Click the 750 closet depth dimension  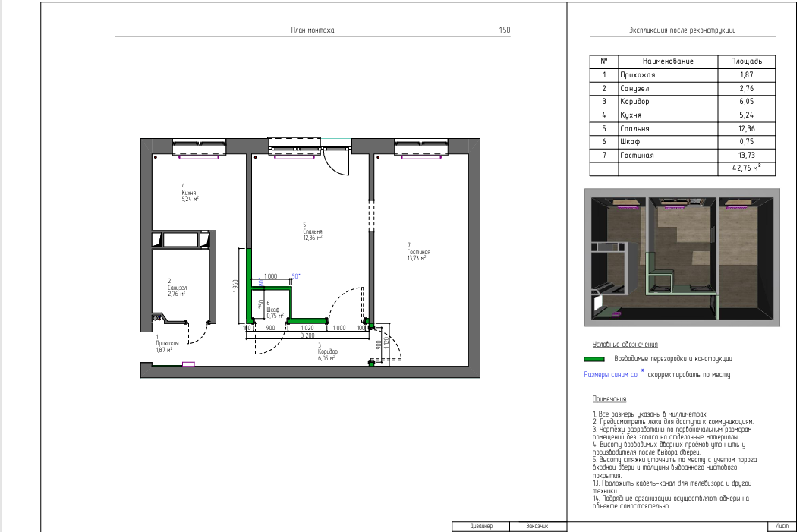[261, 304]
